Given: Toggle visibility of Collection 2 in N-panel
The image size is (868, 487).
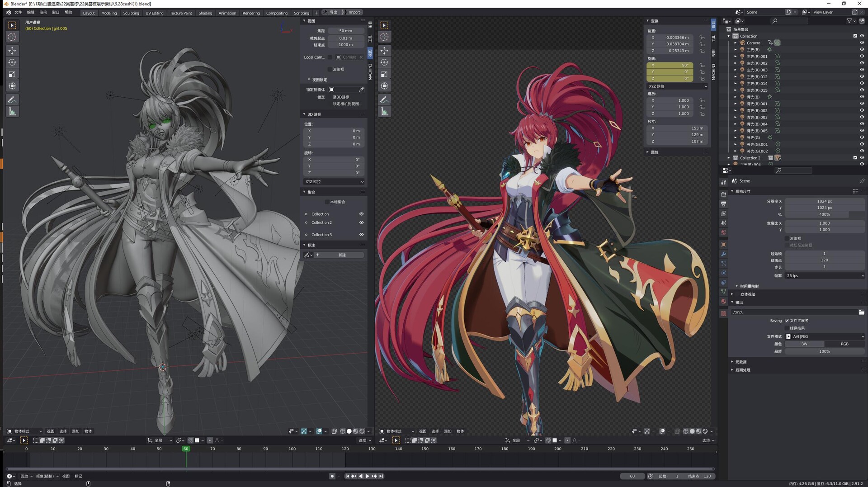Looking at the screenshot, I should click(x=361, y=222).
